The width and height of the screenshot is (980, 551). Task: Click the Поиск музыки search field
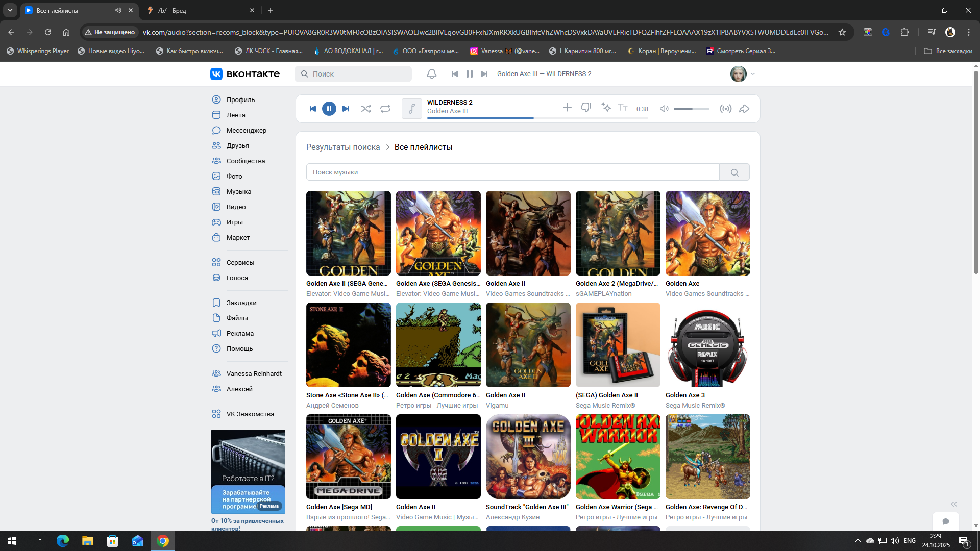[512, 172]
